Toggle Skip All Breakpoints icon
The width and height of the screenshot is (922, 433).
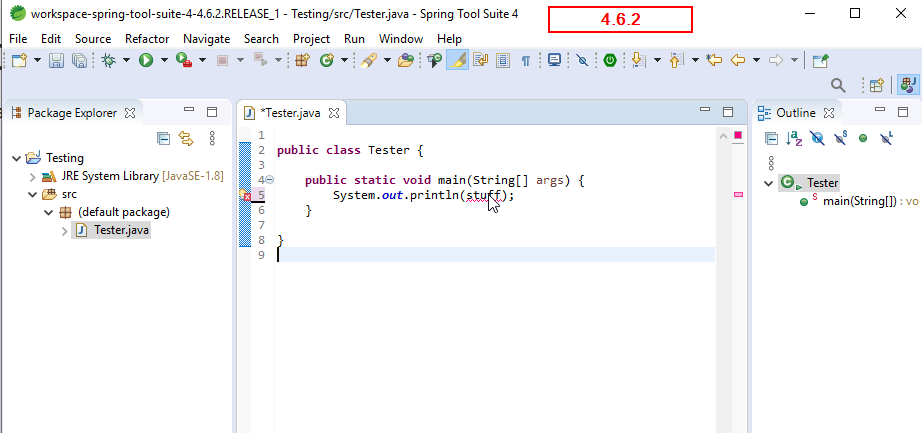pyautogui.click(x=582, y=60)
